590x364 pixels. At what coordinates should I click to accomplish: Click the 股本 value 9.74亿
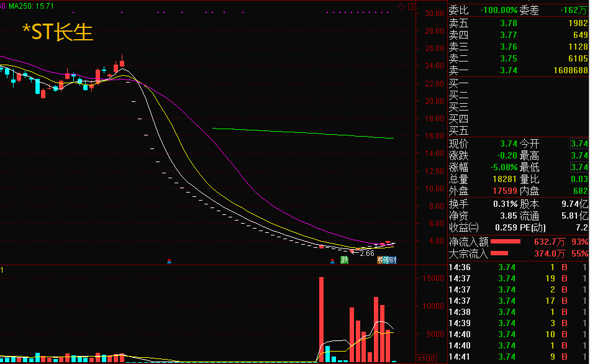[574, 204]
